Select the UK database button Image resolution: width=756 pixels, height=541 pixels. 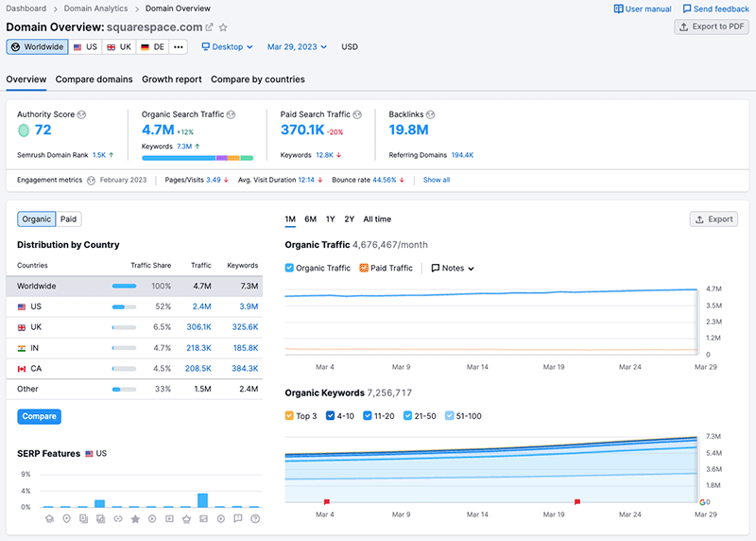[119, 46]
